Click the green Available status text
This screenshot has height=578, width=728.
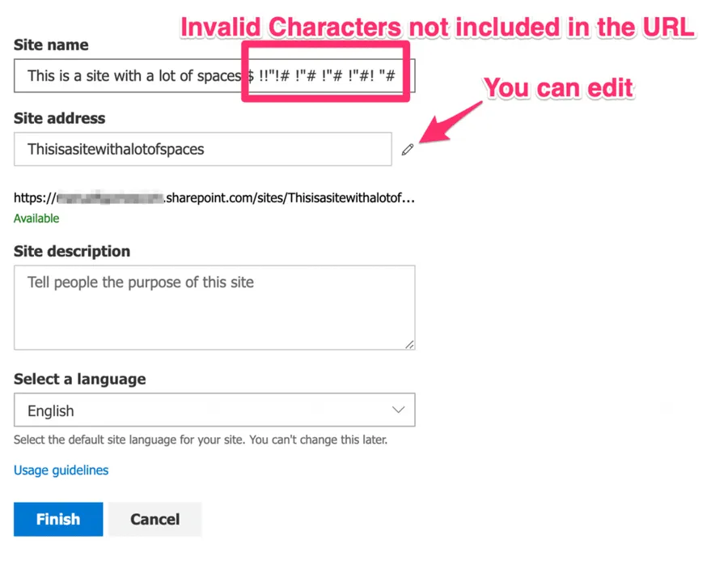coord(36,219)
